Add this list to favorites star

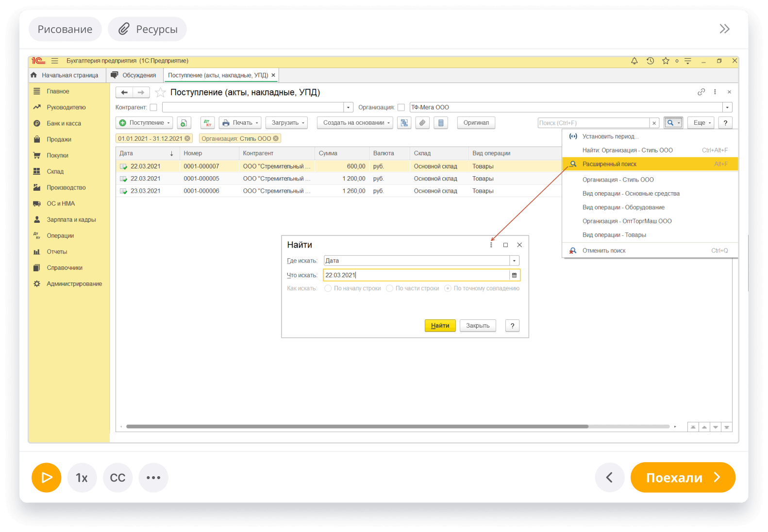point(160,92)
